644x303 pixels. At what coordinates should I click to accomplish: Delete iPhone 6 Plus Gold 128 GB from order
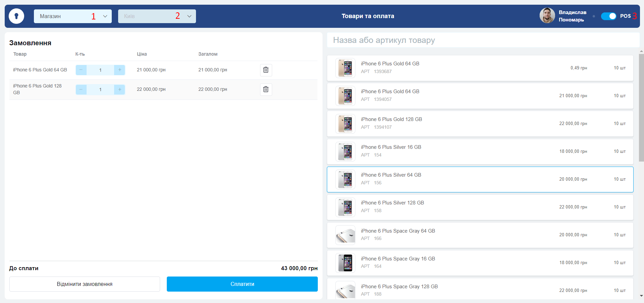(266, 89)
